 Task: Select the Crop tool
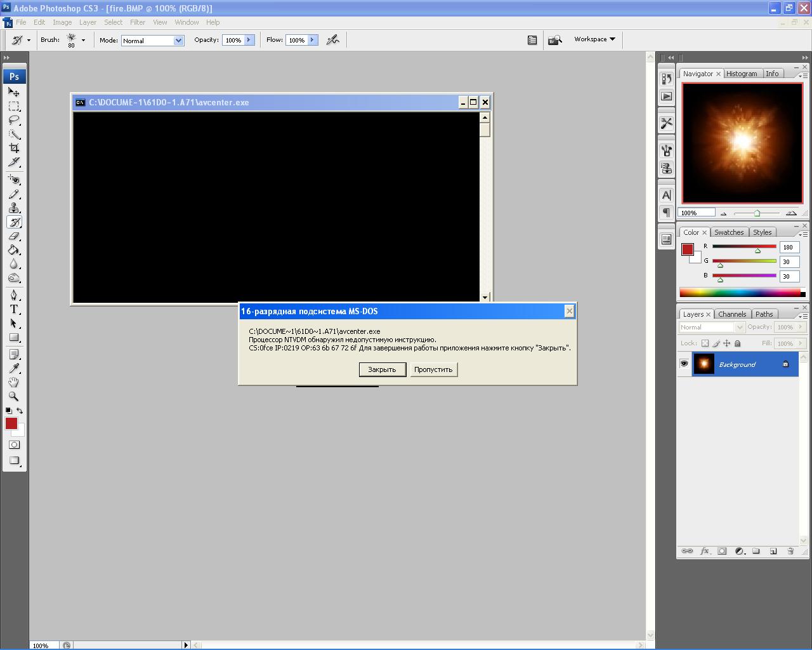[x=14, y=148]
